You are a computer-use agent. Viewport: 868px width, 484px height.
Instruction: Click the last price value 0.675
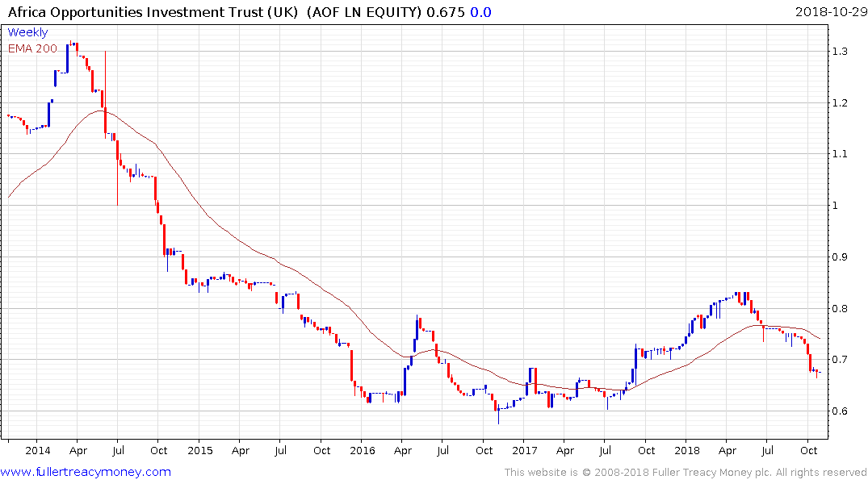tap(445, 12)
